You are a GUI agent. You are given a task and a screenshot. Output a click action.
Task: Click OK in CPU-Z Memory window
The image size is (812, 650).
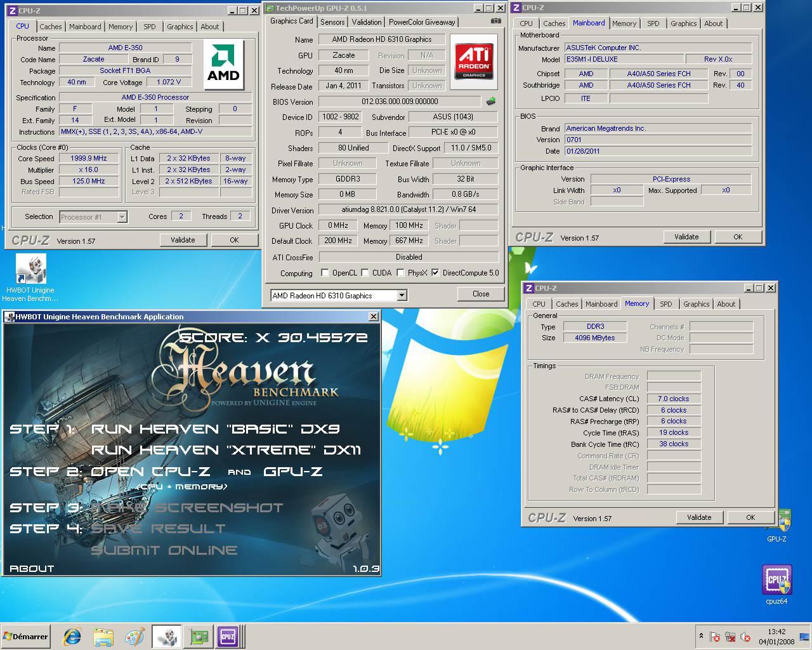(x=750, y=517)
